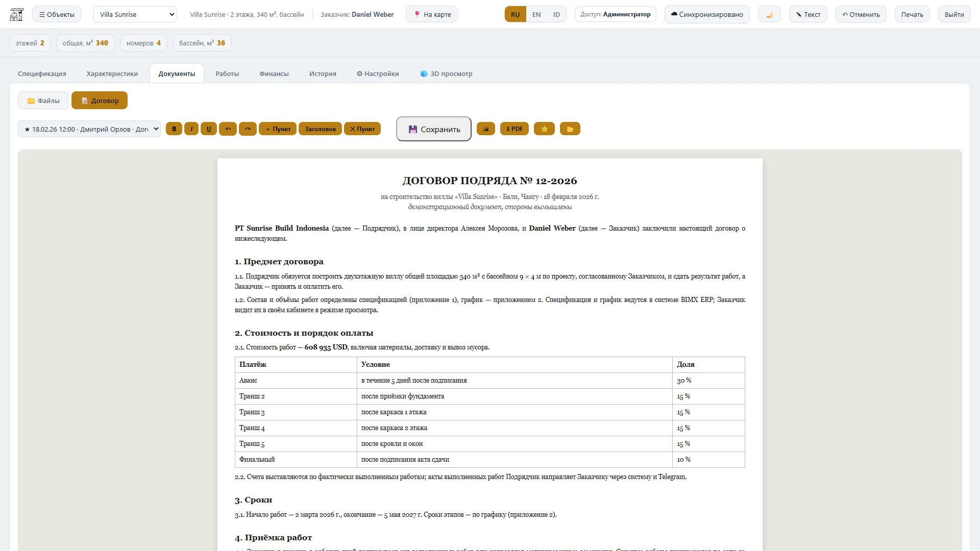The image size is (980, 551).
Task: Click the 10 % share cell
Action: [x=708, y=460]
